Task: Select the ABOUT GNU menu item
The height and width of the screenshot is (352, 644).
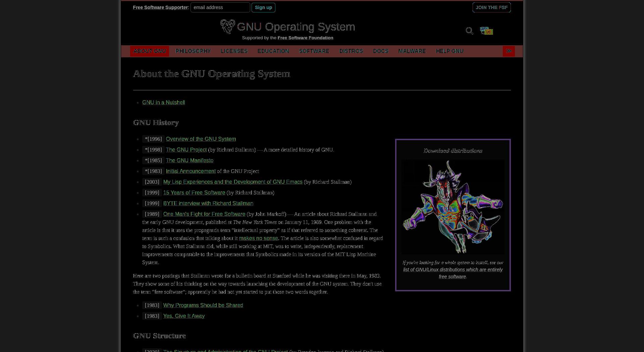Action: 150,51
